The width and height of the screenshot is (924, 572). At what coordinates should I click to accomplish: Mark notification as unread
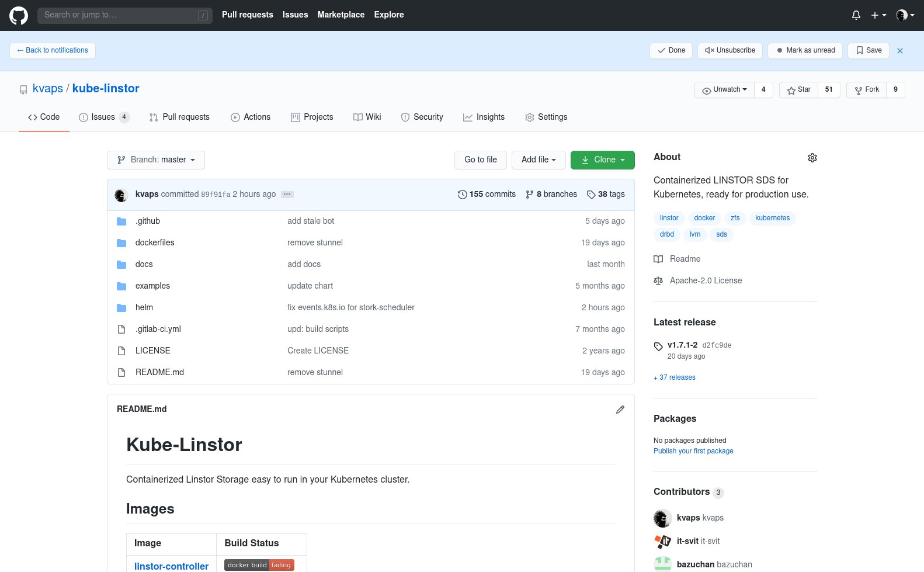pos(805,51)
